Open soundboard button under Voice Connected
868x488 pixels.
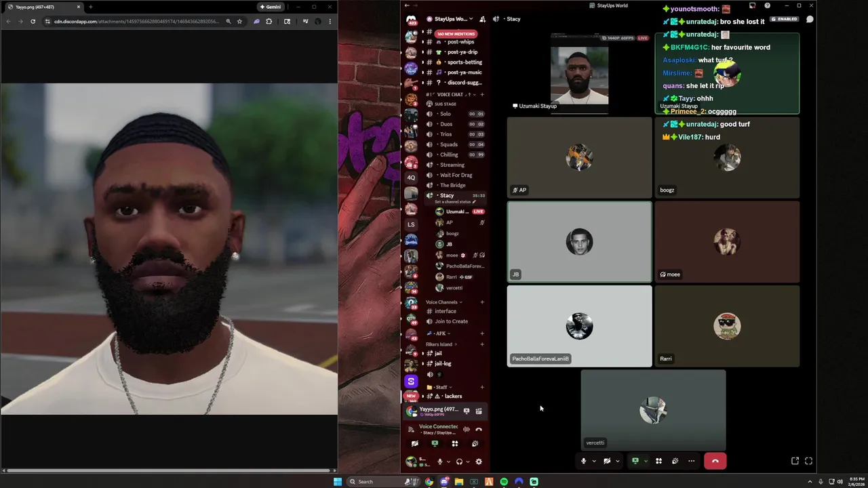point(475,443)
